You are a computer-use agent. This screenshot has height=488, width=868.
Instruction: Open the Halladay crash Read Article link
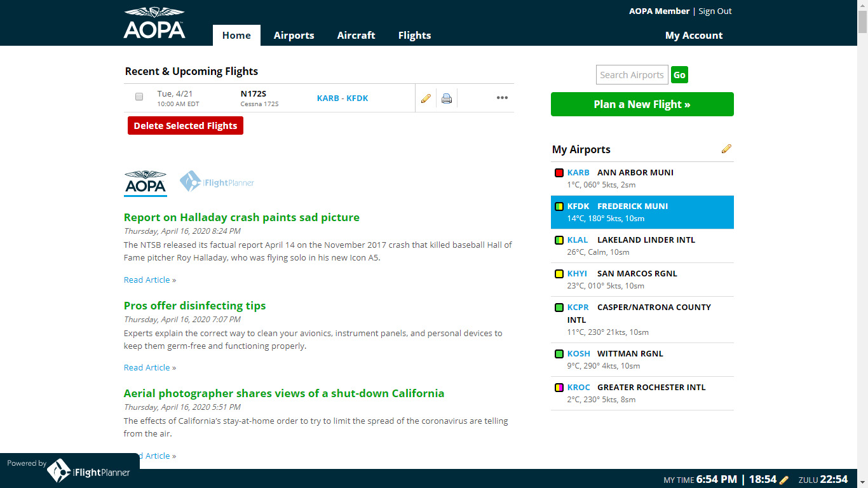tap(147, 280)
